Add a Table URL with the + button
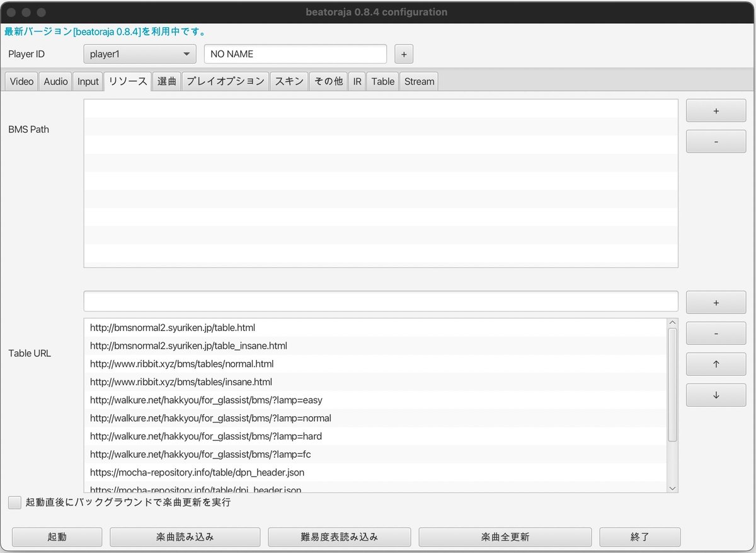The height and width of the screenshot is (553, 756). tap(716, 303)
